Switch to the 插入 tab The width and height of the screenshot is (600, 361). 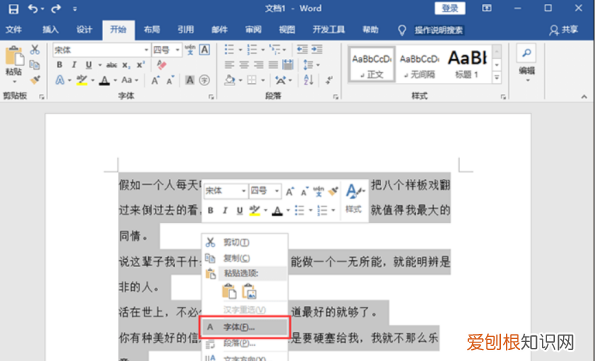(x=50, y=30)
